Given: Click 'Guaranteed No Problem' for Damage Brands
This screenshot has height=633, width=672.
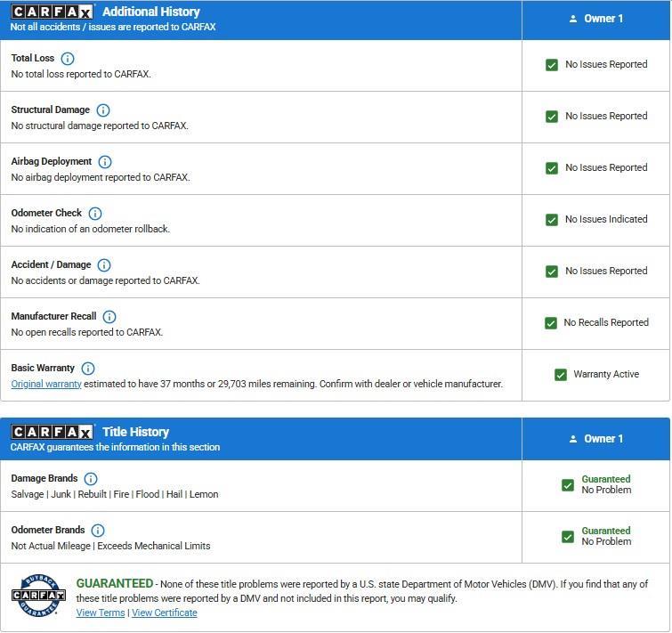Looking at the screenshot, I should point(606,484).
